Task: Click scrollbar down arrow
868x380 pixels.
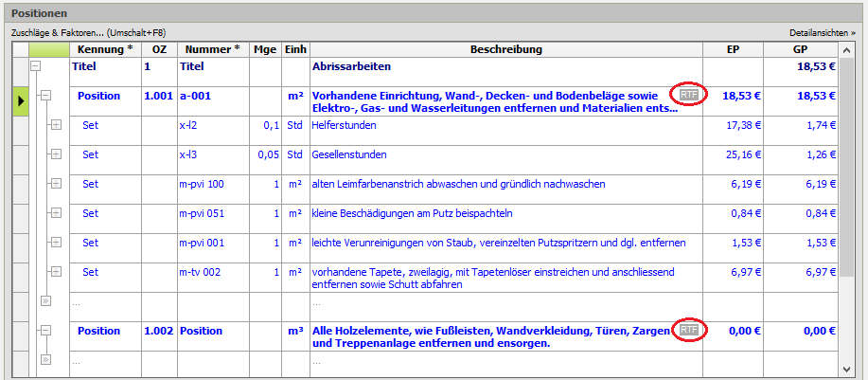Action: 846,369
